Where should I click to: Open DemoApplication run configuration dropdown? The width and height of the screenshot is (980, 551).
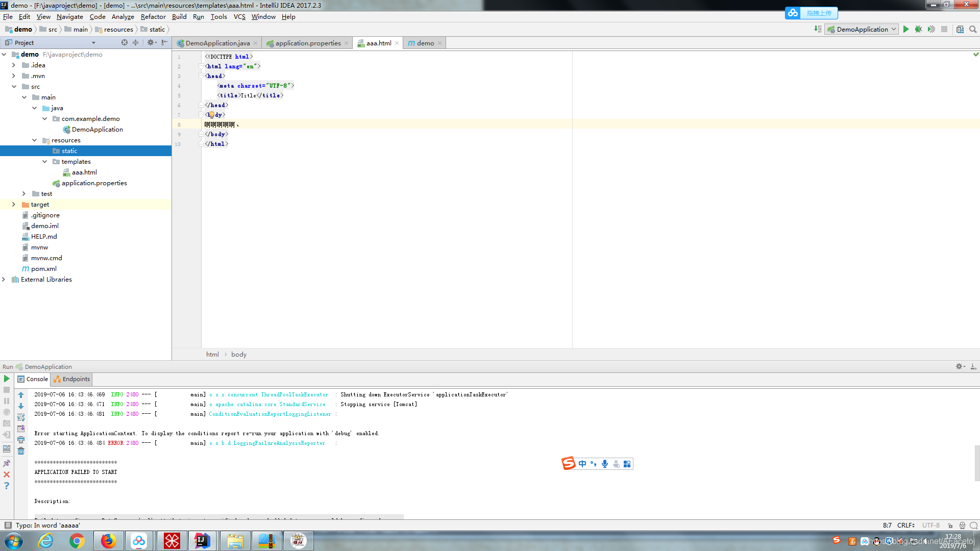pyautogui.click(x=862, y=29)
